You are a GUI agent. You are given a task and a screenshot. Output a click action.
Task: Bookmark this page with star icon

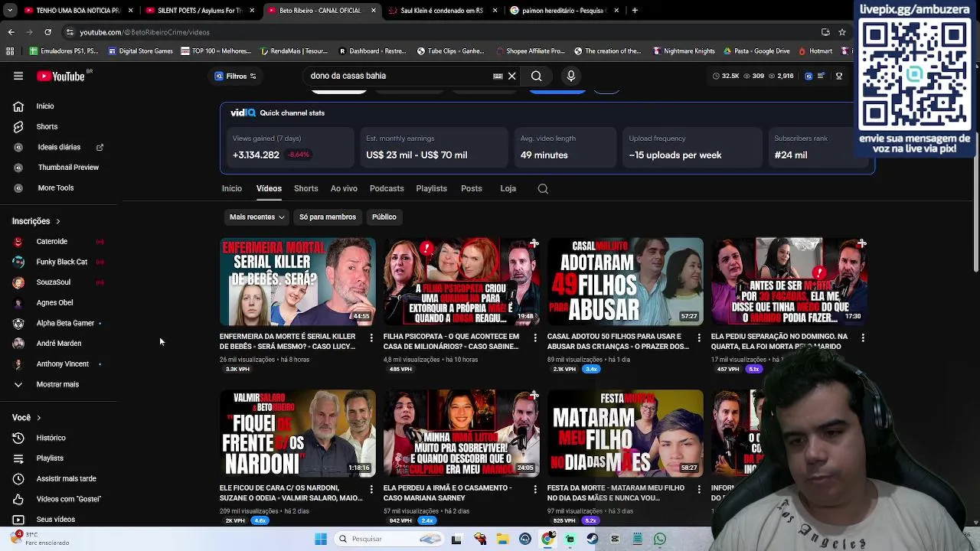842,32
